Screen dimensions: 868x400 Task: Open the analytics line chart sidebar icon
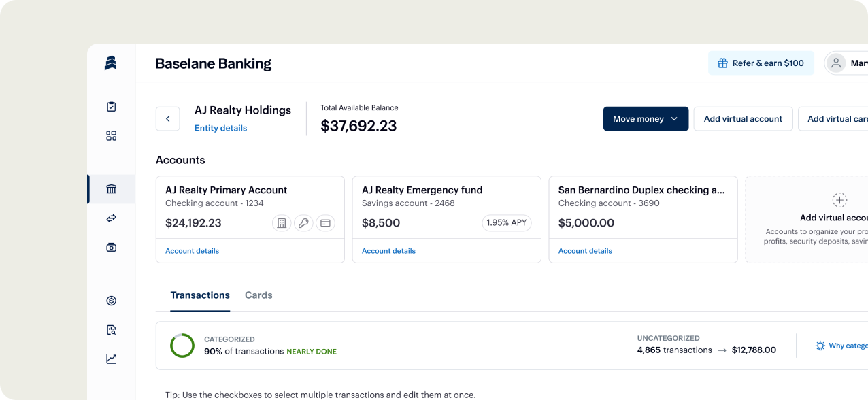coord(112,359)
